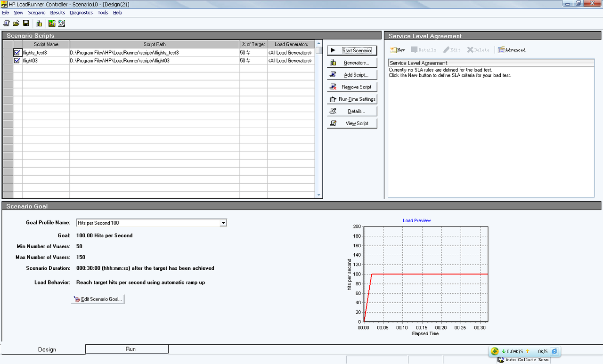Open the Help menu

117,13
